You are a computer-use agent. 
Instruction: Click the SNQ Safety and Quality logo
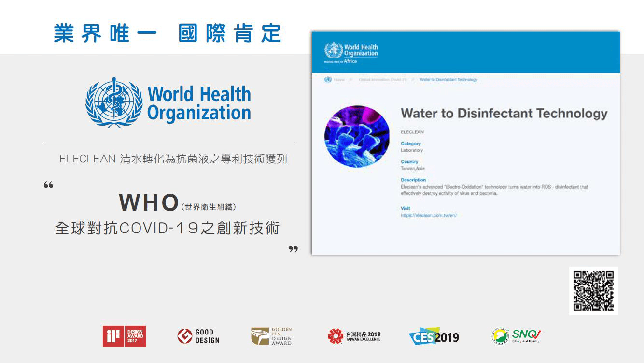(516, 336)
